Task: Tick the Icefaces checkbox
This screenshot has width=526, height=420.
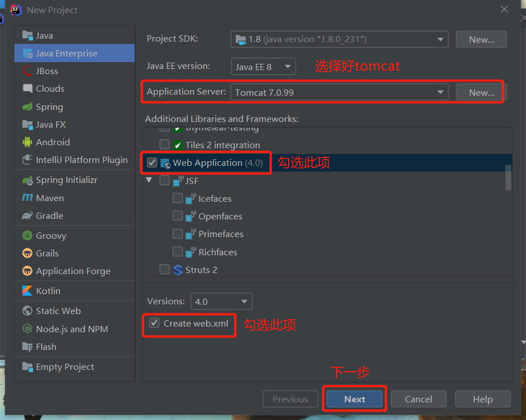Action: tap(177, 198)
